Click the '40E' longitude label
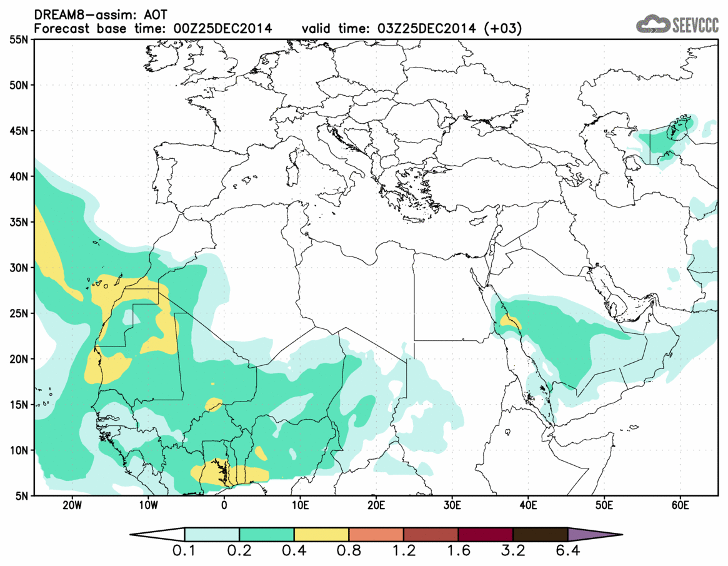This screenshot has width=728, height=566. pos(529,505)
